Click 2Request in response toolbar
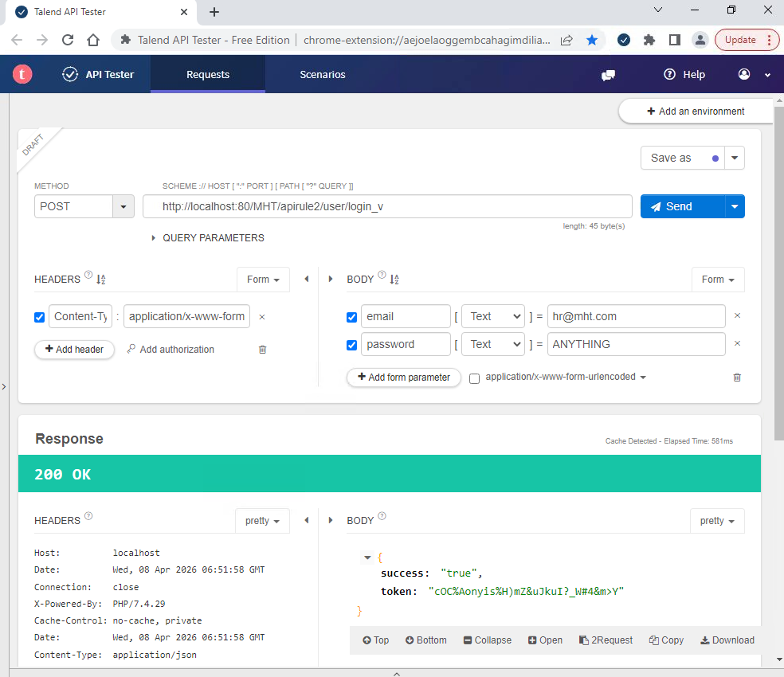 [x=606, y=640]
